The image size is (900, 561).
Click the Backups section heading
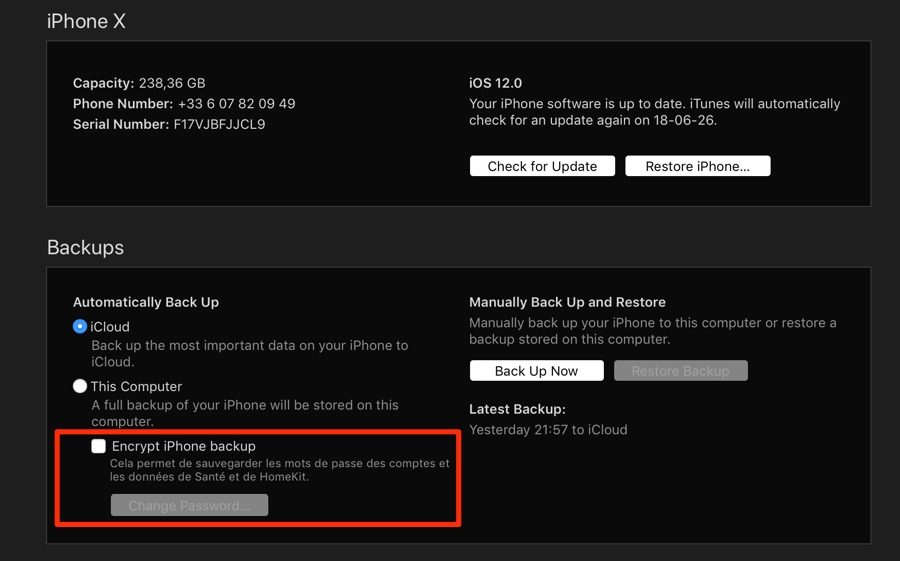[86, 247]
